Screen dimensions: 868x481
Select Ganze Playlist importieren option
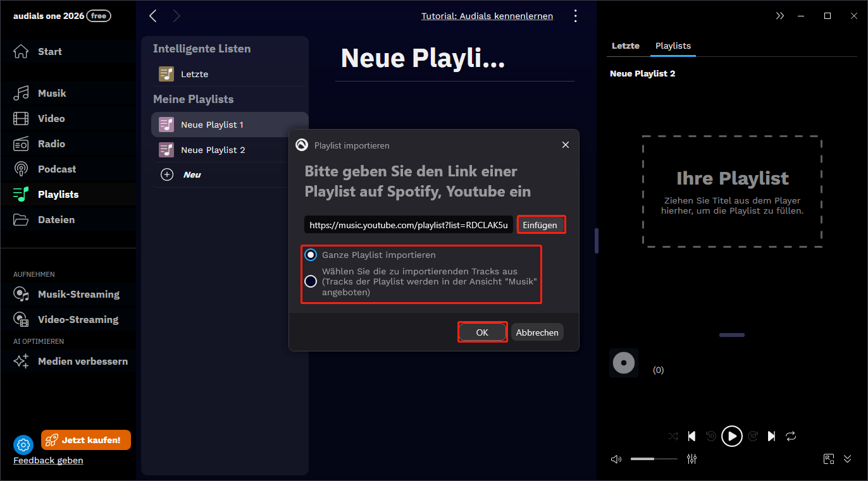pos(311,255)
